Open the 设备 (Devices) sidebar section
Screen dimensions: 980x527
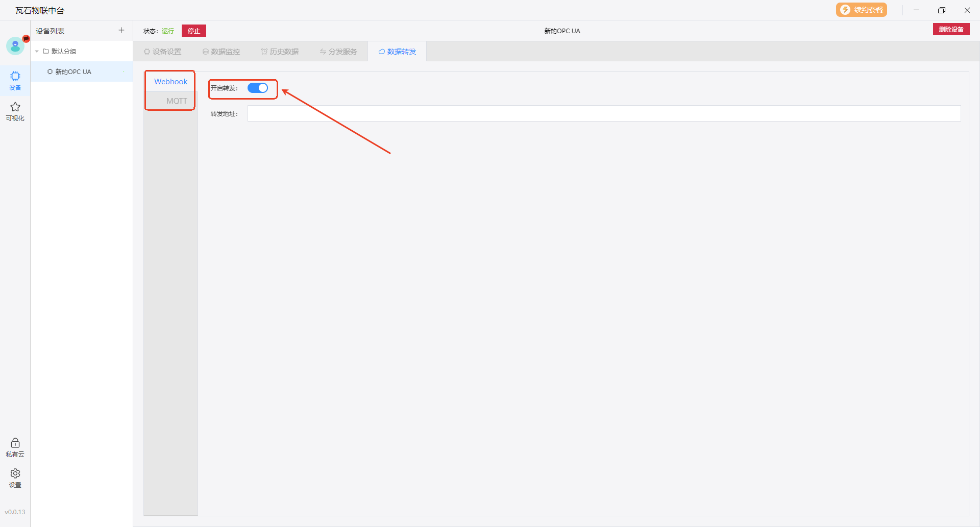(15, 81)
